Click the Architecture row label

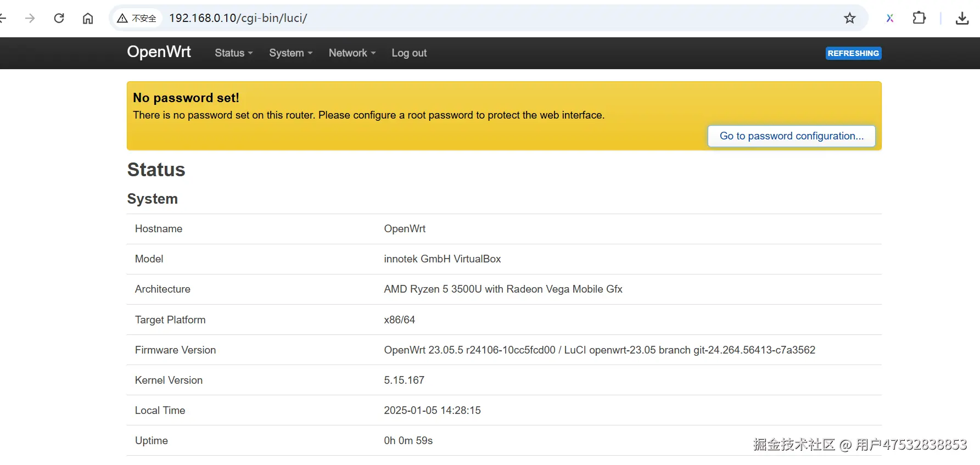point(163,289)
